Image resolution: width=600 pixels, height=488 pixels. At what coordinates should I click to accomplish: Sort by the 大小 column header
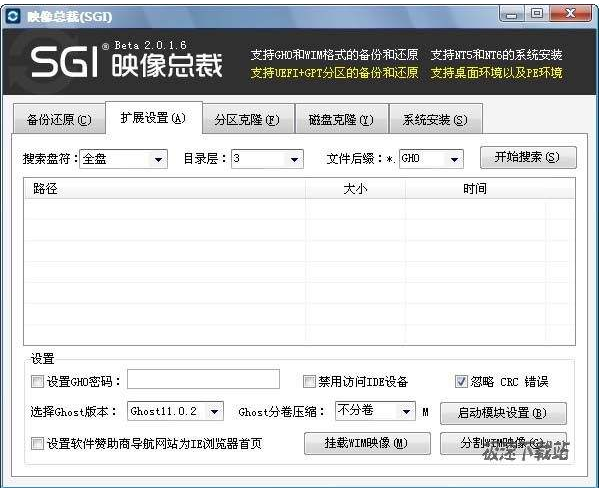pyautogui.click(x=355, y=188)
